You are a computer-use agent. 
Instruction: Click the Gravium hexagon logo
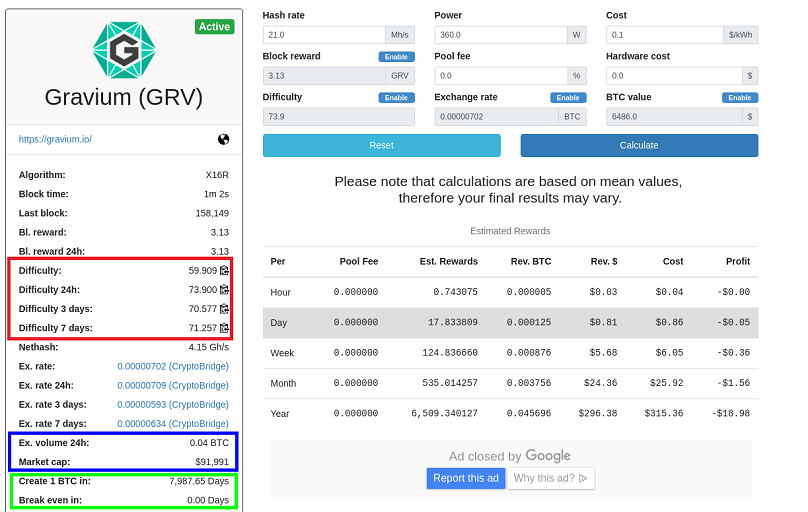click(x=124, y=50)
